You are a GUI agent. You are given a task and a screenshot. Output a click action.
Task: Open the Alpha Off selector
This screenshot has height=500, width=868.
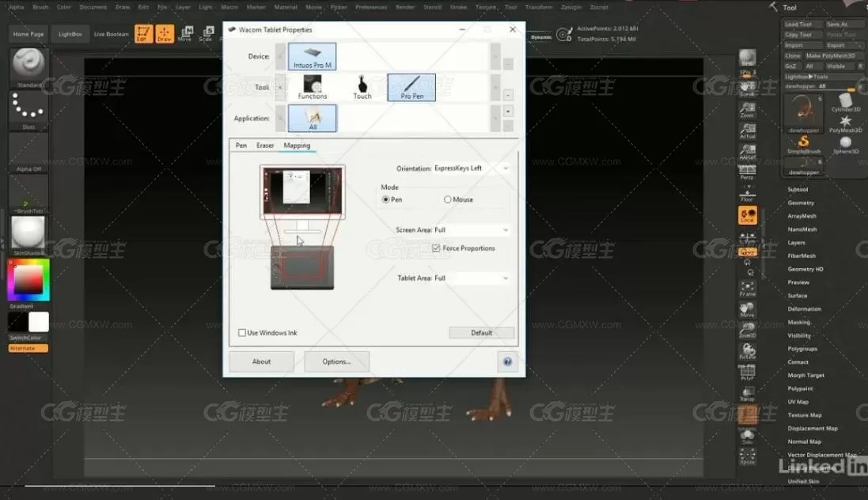click(28, 152)
